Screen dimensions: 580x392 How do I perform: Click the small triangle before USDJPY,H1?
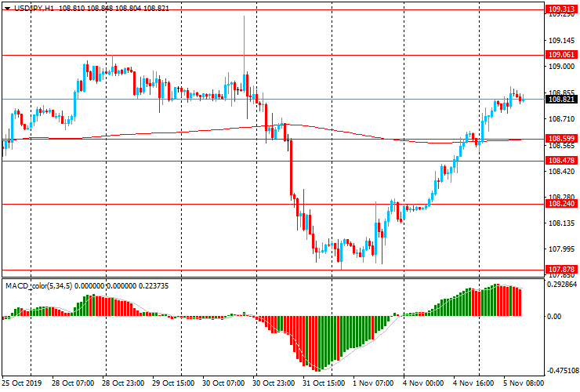point(6,6)
